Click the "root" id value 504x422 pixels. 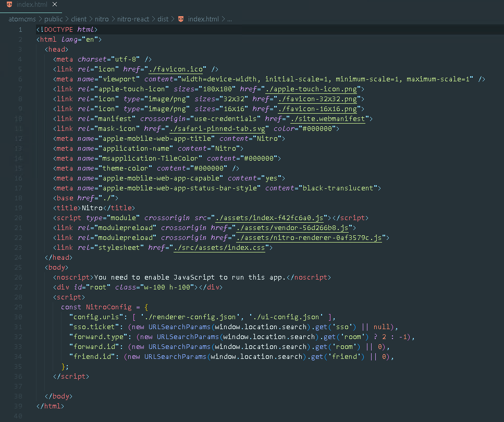99,287
